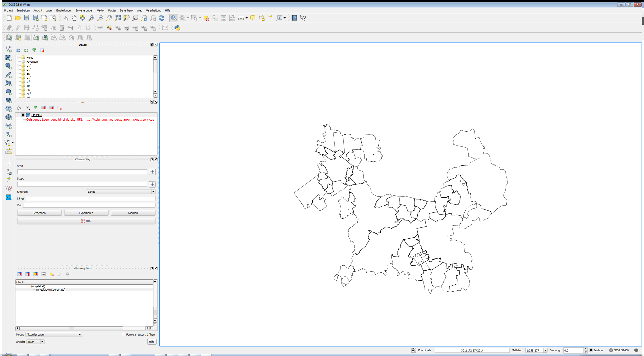Enable Formular autom. öffnen checkbox
644x356 pixels.
click(123, 335)
